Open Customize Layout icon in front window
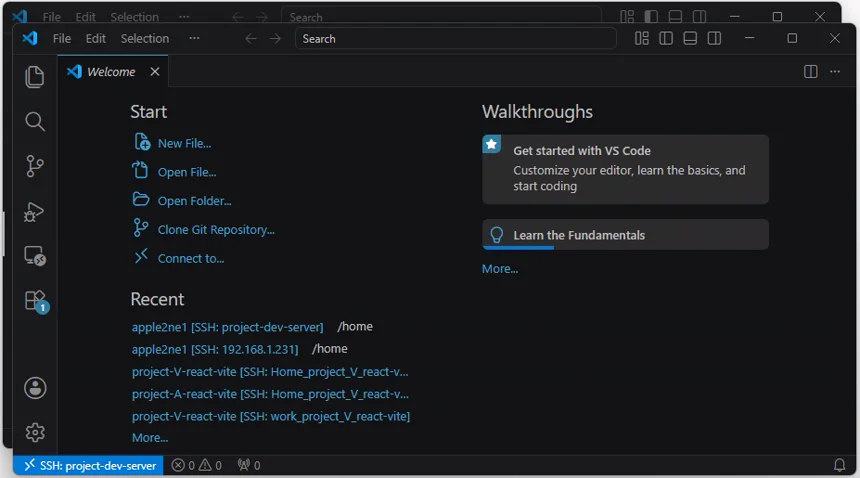Viewport: 860px width, 478px height. click(642, 38)
